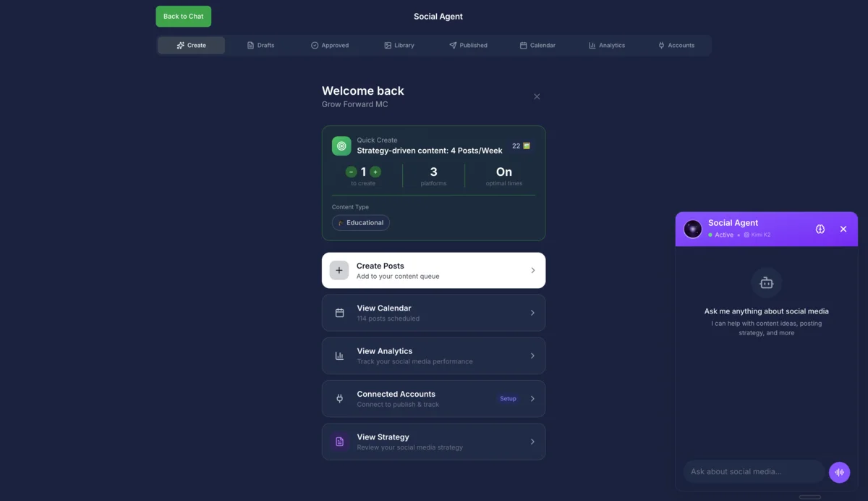Click the green Quick Create target icon

[x=341, y=146]
